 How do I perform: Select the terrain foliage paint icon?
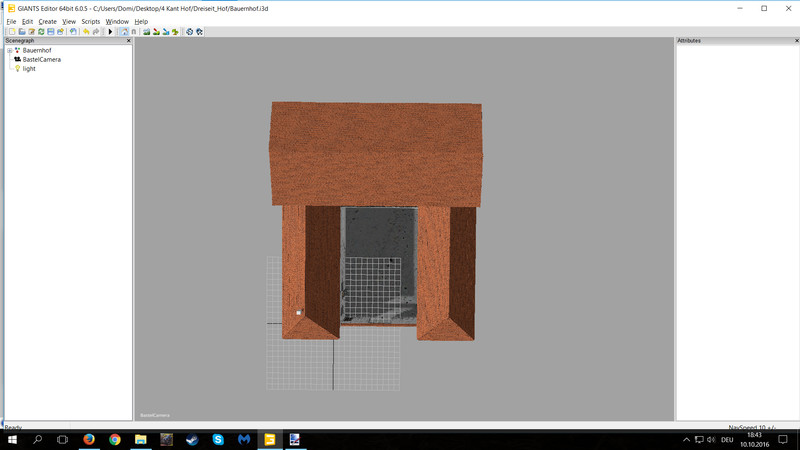175,32
